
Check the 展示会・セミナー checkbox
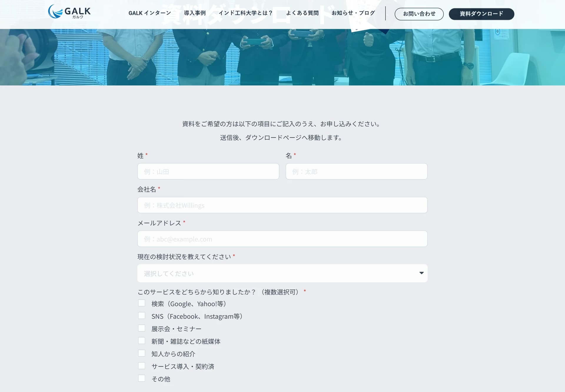click(142, 328)
